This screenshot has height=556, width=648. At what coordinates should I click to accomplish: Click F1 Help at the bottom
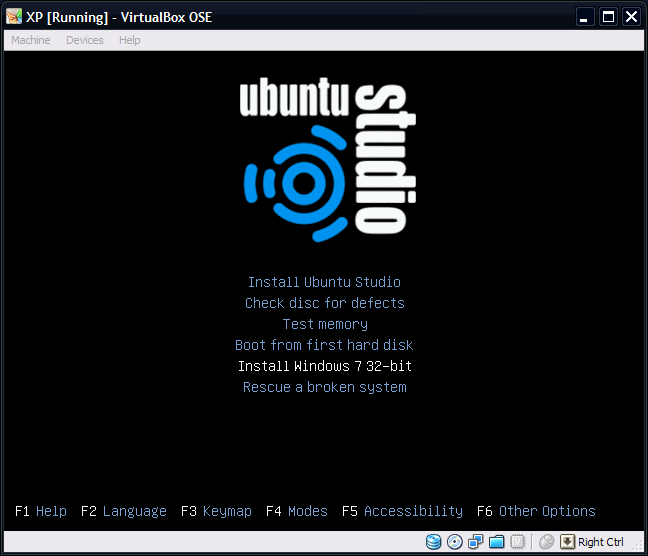41,511
